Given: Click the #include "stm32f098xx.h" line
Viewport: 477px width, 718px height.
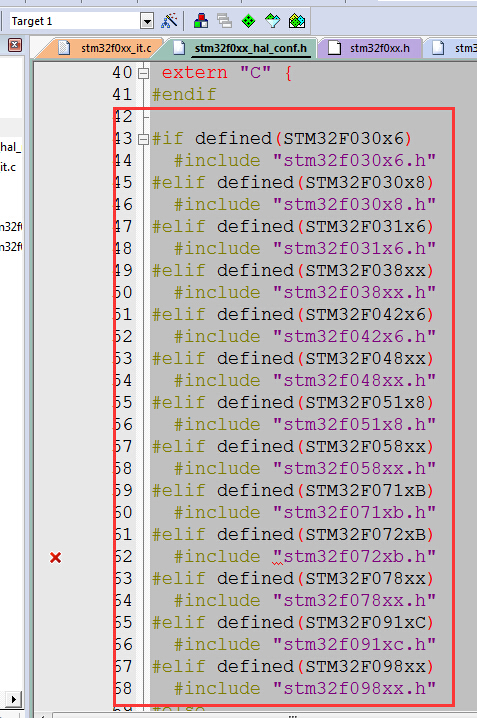Looking at the screenshot, I should [x=304, y=688].
